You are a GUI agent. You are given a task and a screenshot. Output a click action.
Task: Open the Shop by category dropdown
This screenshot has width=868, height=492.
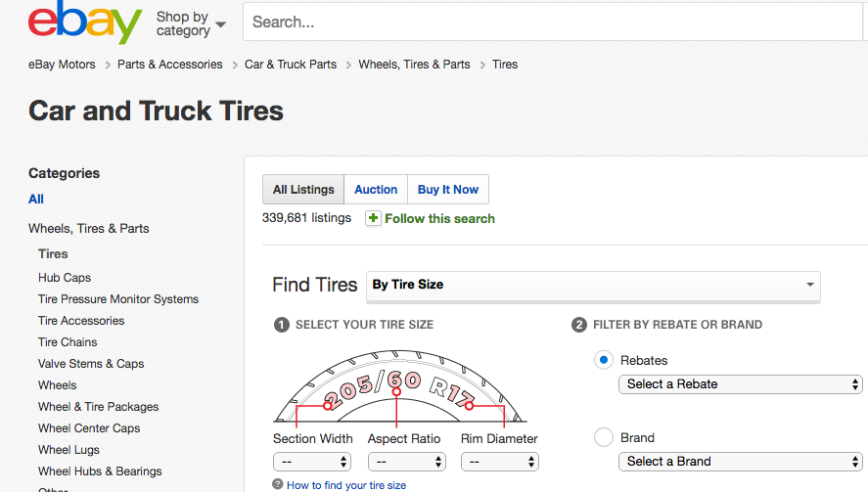(x=191, y=23)
